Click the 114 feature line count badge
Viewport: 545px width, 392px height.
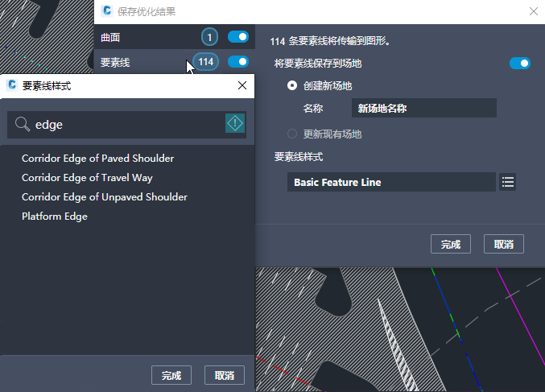point(206,62)
